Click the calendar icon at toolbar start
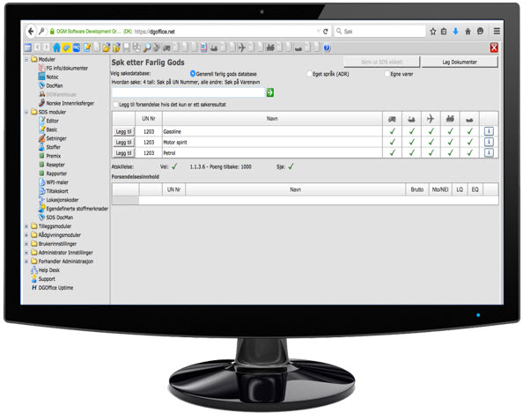 (x=27, y=48)
